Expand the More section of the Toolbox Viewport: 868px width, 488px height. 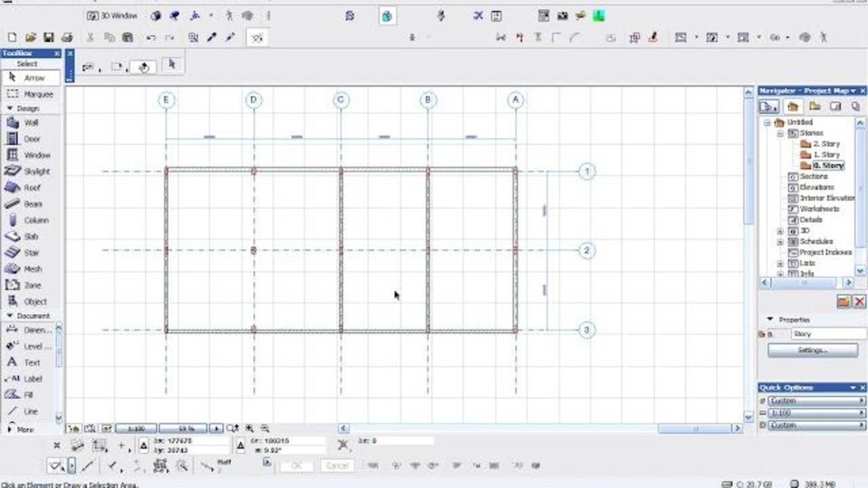(9, 429)
